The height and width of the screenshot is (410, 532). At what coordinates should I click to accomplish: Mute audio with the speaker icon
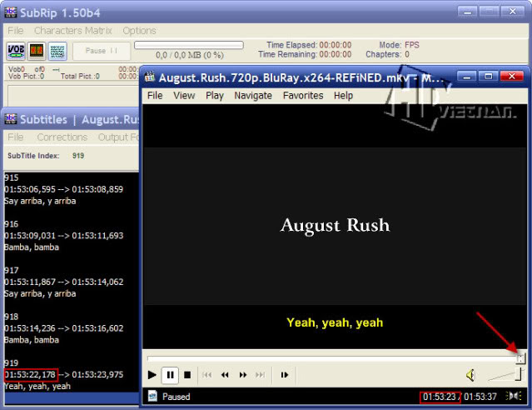pyautogui.click(x=470, y=375)
